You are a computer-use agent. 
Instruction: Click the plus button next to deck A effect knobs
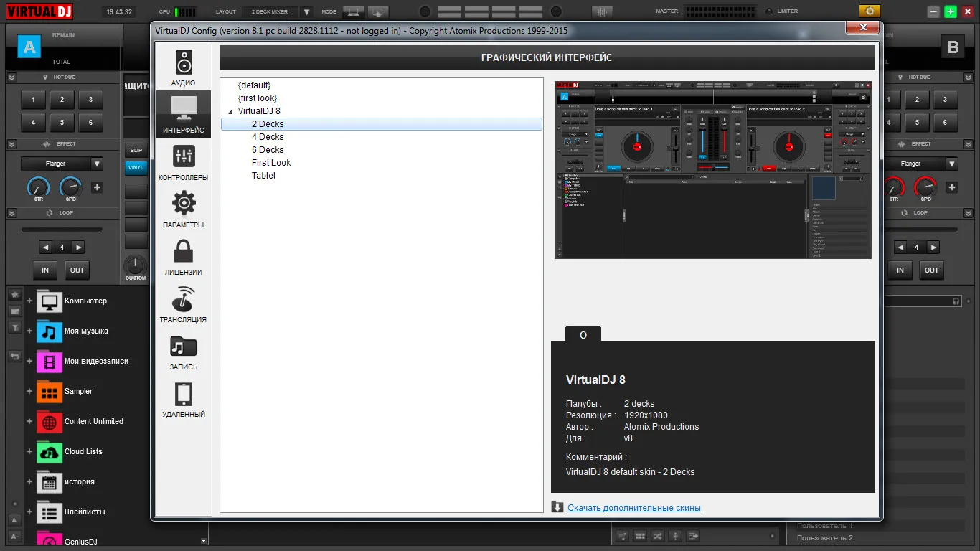(97, 187)
